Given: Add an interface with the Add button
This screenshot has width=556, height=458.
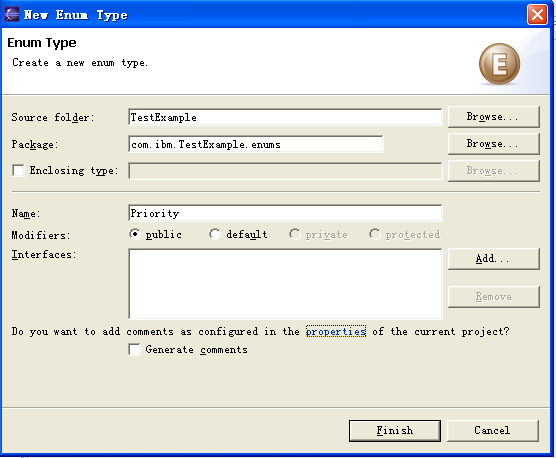Looking at the screenshot, I should pos(494,258).
